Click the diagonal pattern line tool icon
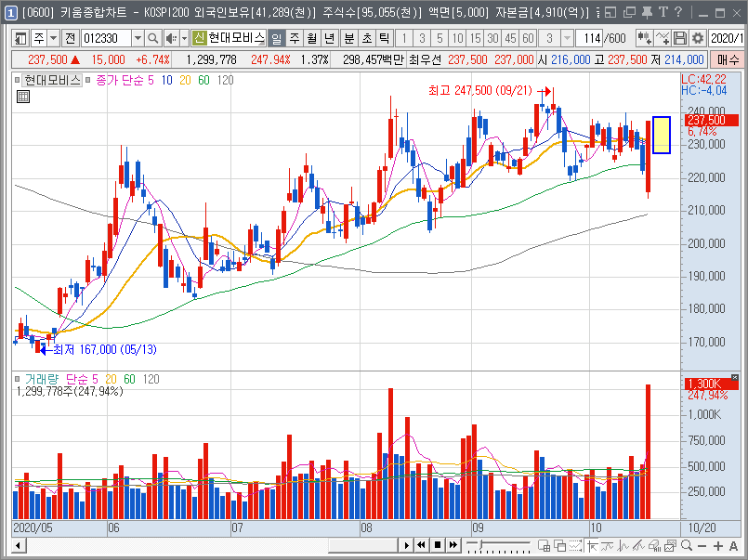748x560 pixels. [638, 546]
